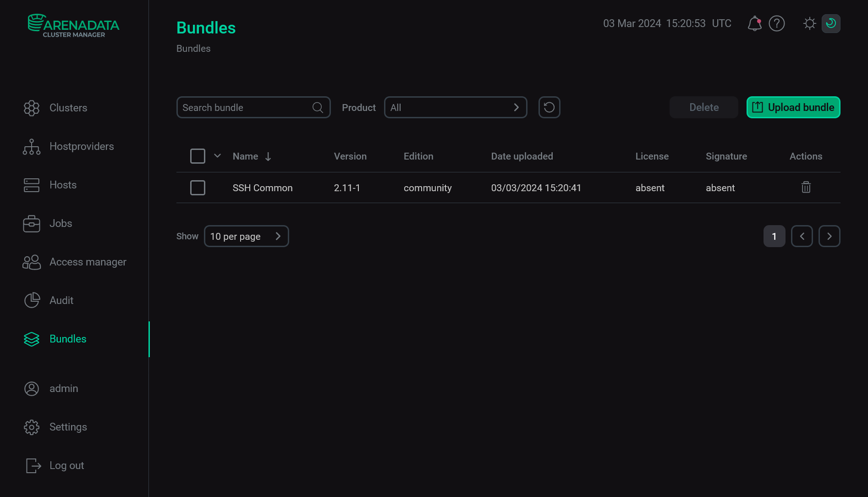The image size is (868, 497).
Task: Open notifications bell icon
Action: click(x=754, y=23)
